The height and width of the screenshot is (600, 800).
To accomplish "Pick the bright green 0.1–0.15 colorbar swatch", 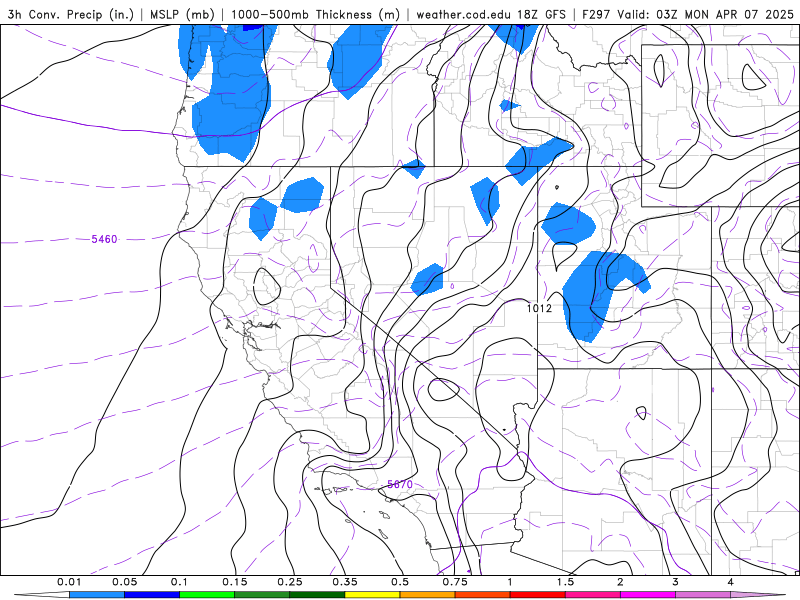I will (x=207, y=595).
